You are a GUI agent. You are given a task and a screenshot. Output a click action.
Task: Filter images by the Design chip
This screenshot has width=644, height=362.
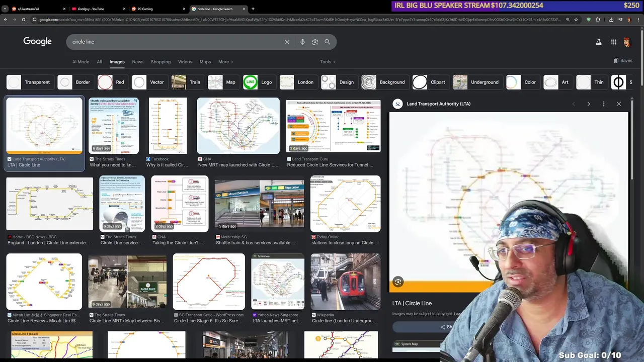(x=339, y=82)
